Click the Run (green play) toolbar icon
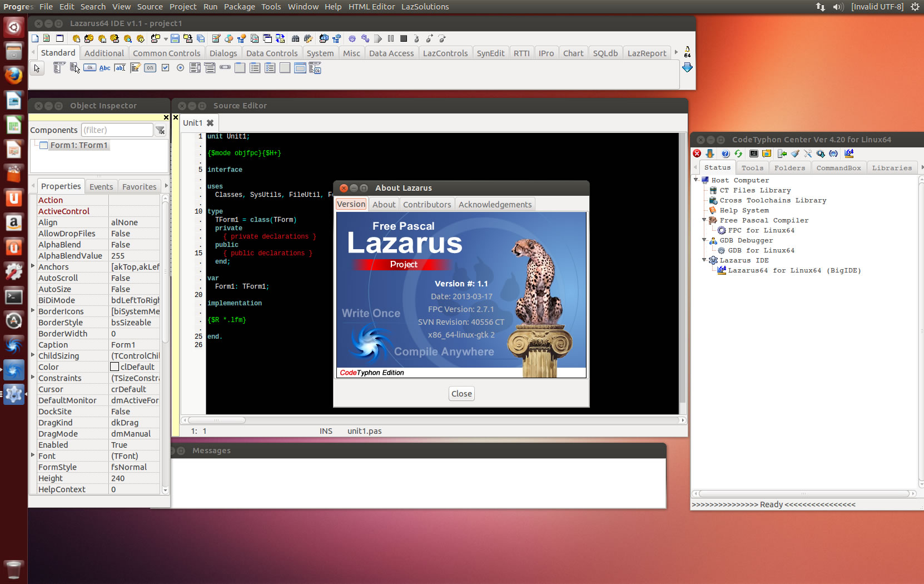This screenshot has width=924, height=584. pos(378,38)
